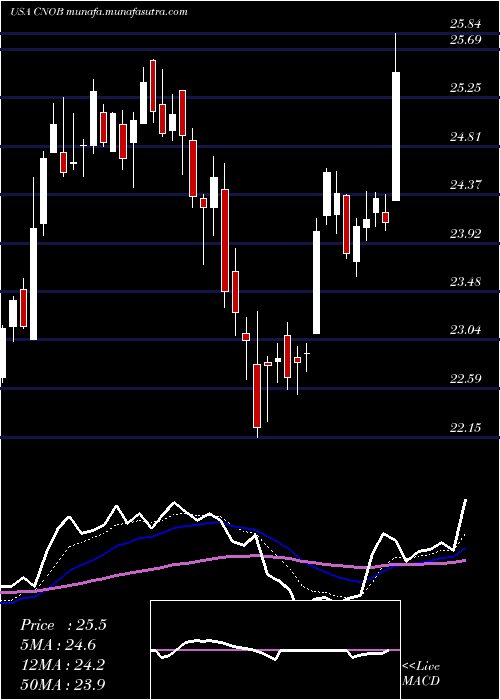This screenshot has height=700, width=500.
Task: Click the '50MA : 23.9' value
Action: pyautogui.click(x=63, y=684)
